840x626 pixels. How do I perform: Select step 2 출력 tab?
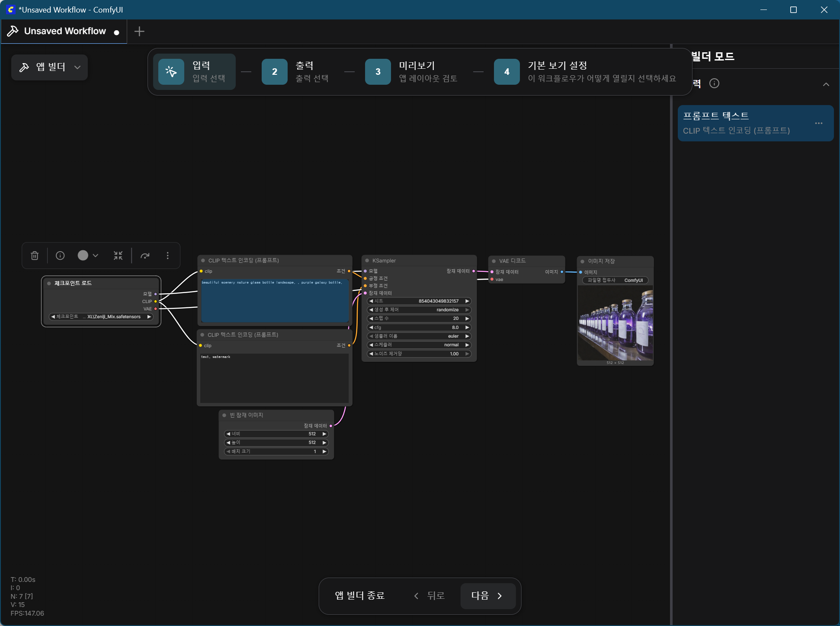pos(295,72)
